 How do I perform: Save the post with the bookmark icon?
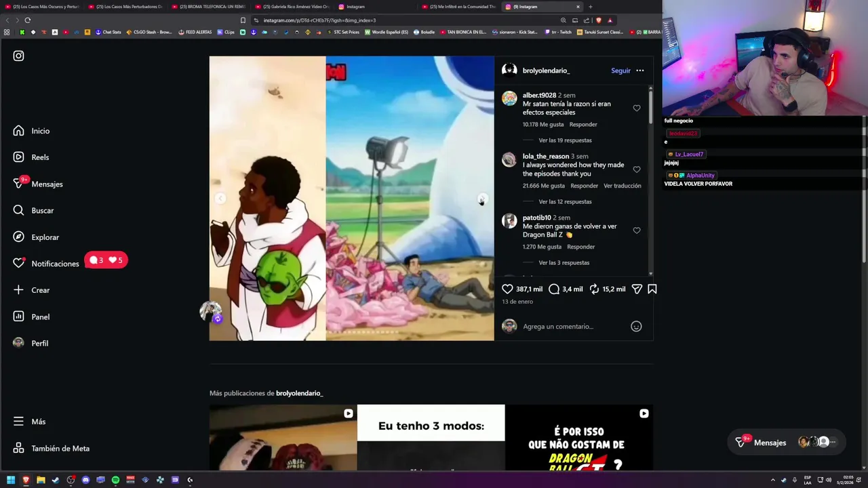[x=652, y=289]
